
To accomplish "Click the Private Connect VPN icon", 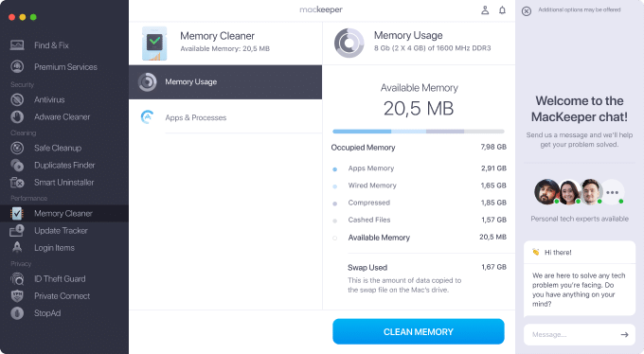I will (17, 295).
